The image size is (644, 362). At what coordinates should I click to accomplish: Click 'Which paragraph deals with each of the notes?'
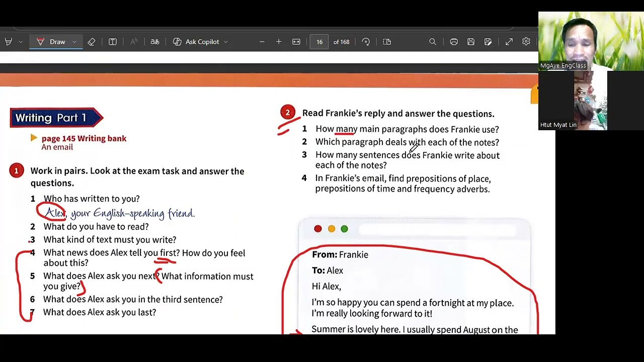tap(407, 142)
